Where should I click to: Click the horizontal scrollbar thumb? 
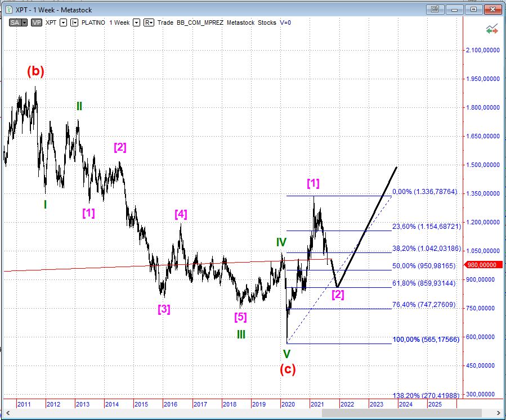pos(402,413)
